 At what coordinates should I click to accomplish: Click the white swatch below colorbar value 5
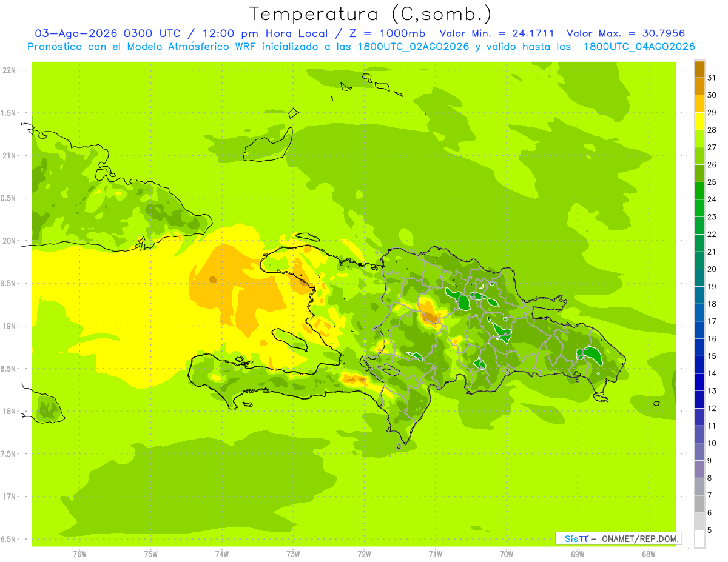tap(699, 539)
